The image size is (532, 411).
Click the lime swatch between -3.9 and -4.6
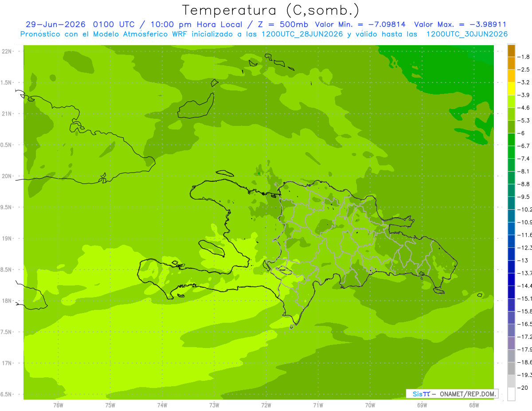(x=511, y=101)
